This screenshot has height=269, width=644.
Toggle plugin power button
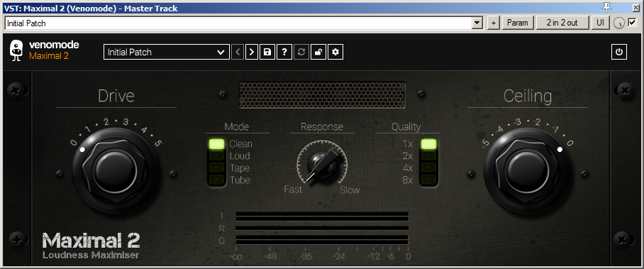(619, 53)
